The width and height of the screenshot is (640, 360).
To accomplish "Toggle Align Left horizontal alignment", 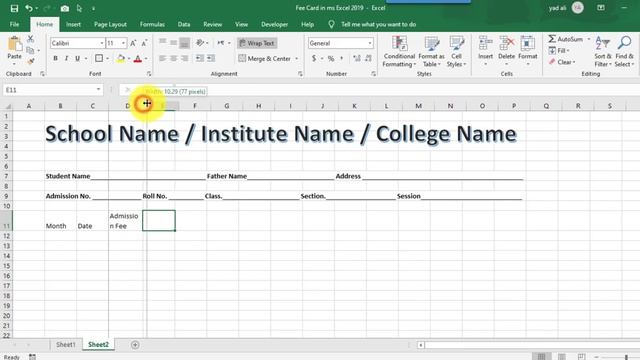I will (x=162, y=58).
